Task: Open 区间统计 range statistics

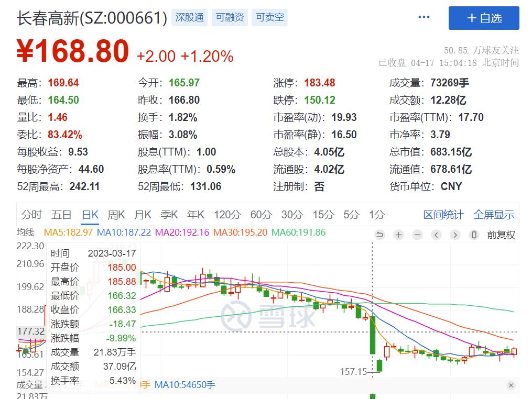Action: 443,215
